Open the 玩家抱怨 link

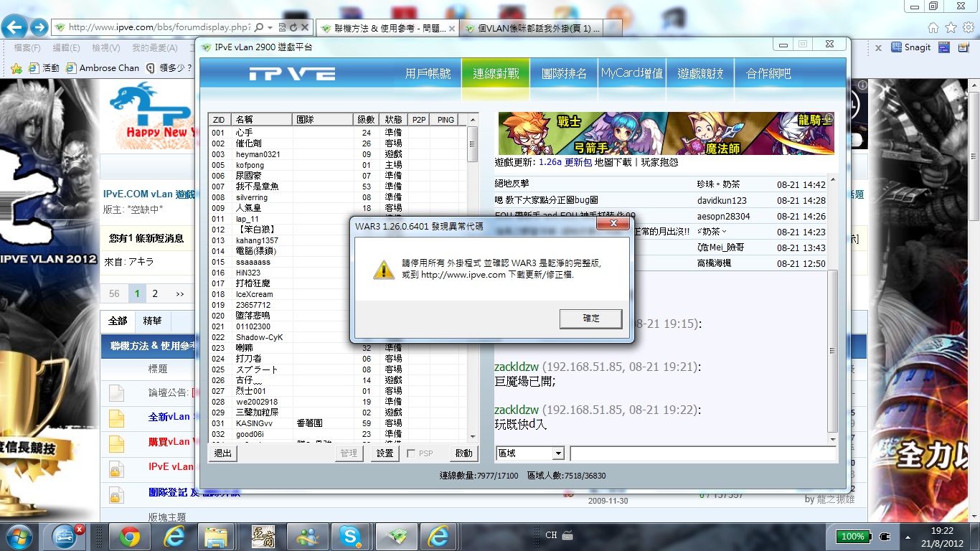tap(659, 163)
